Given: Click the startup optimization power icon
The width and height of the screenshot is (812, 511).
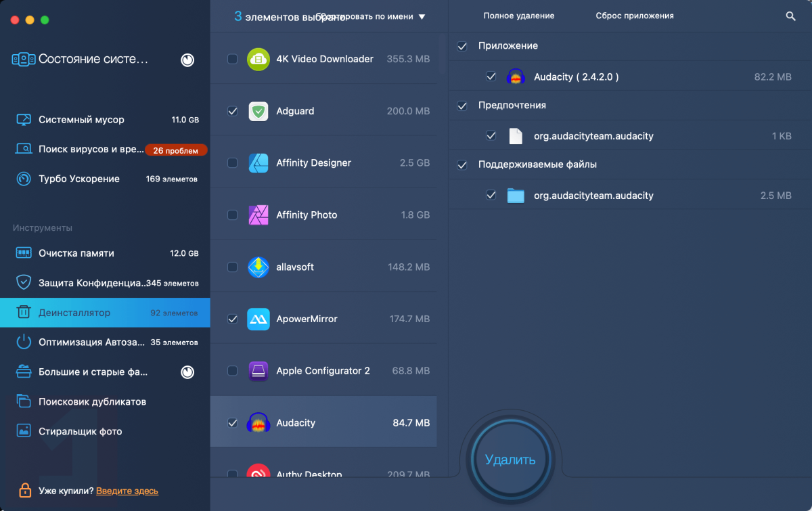Looking at the screenshot, I should pyautogui.click(x=24, y=342).
